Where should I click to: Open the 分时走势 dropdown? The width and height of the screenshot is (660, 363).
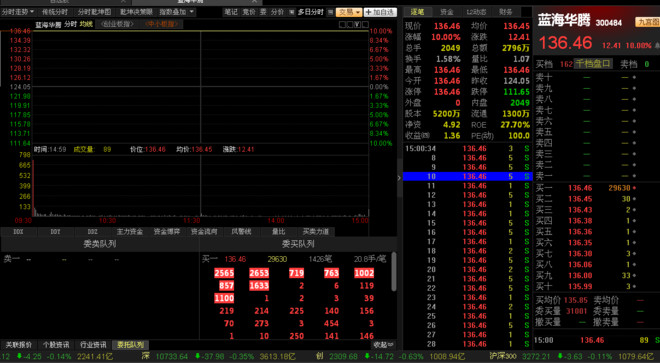(x=18, y=12)
